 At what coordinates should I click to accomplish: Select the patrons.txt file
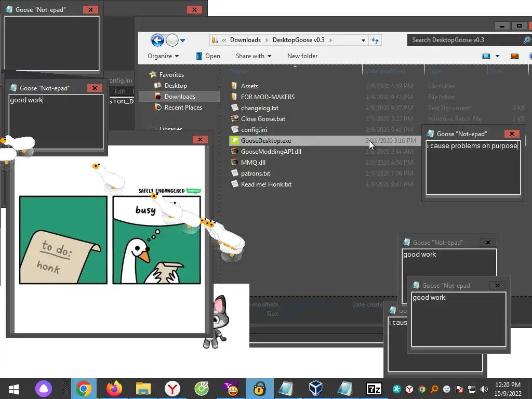pyautogui.click(x=256, y=174)
